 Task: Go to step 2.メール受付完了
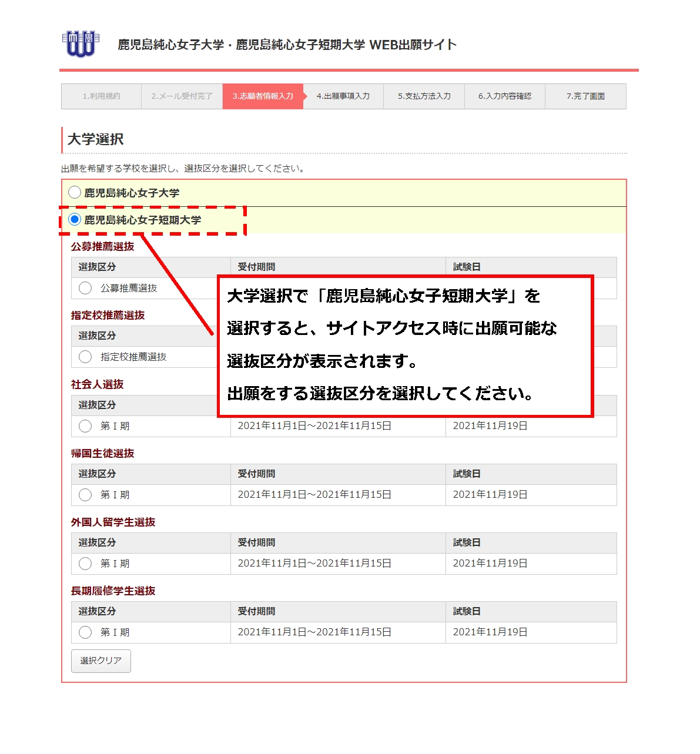(182, 96)
